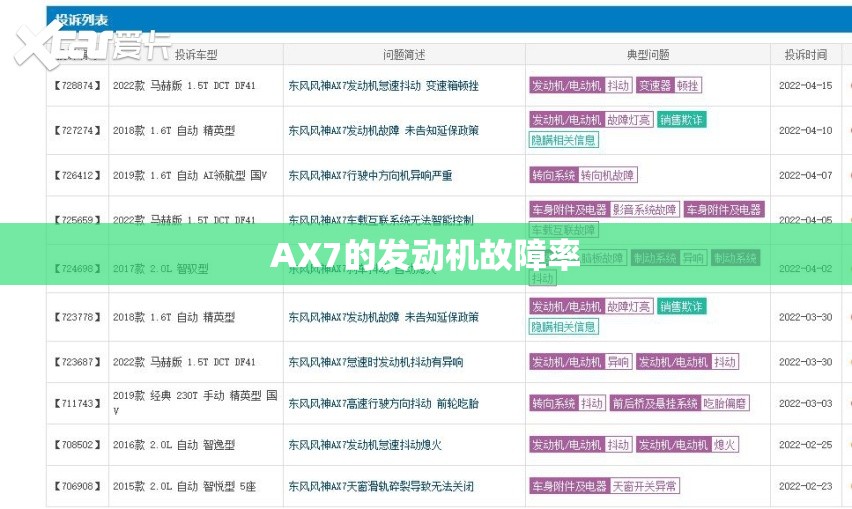Open complaint 东风风神AX7行驶中方向机异响严重
The image size is (852, 509).
click(370, 175)
